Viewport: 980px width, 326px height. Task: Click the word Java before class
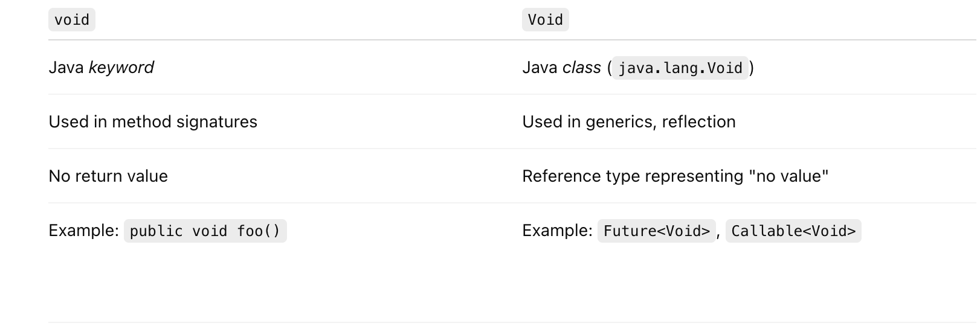[x=540, y=68]
